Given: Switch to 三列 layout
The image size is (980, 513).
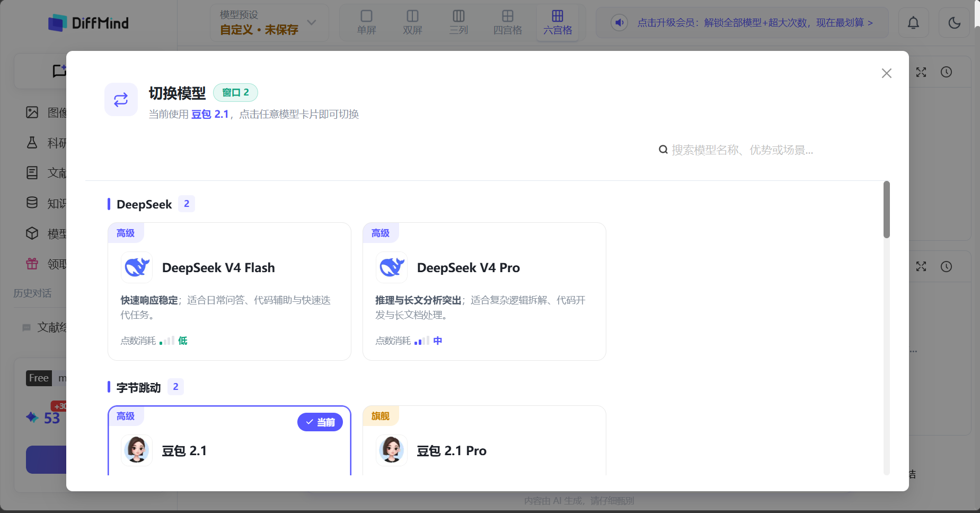Looking at the screenshot, I should 458,23.
